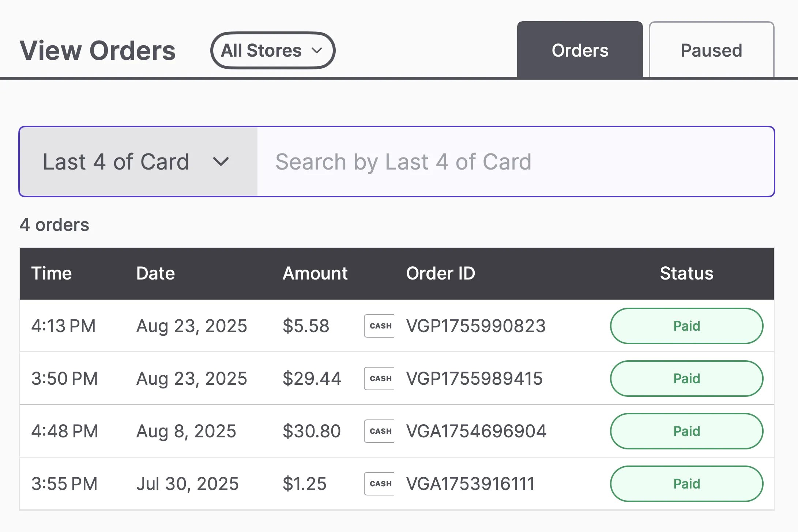Focus the Search by Last 4 of Card field
Image resolution: width=798 pixels, height=532 pixels.
coord(516,161)
